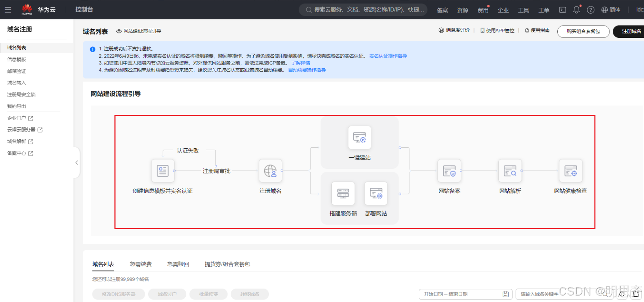
Task: Switch to the 域名列表 tab
Action: (103, 264)
